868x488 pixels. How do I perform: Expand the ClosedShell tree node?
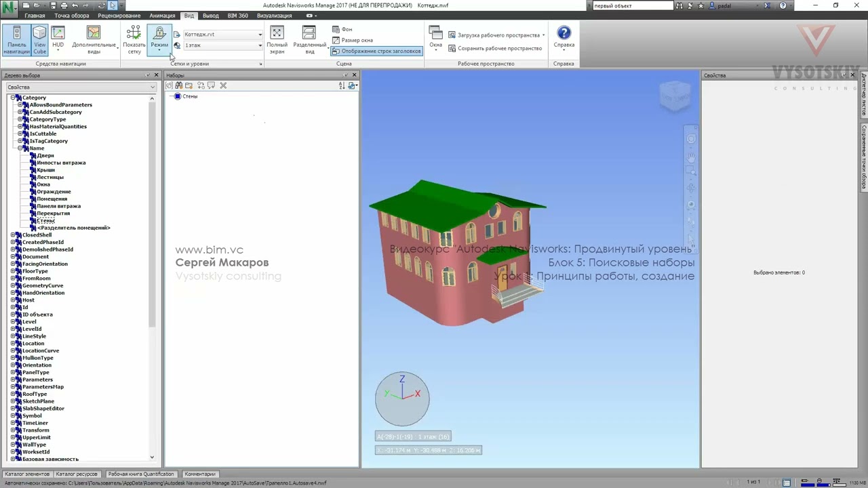(13, 235)
